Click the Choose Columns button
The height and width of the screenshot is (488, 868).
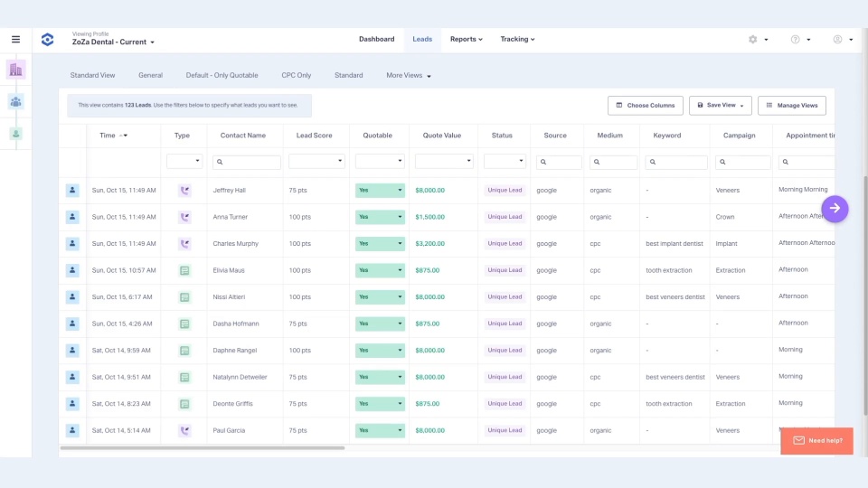click(645, 106)
